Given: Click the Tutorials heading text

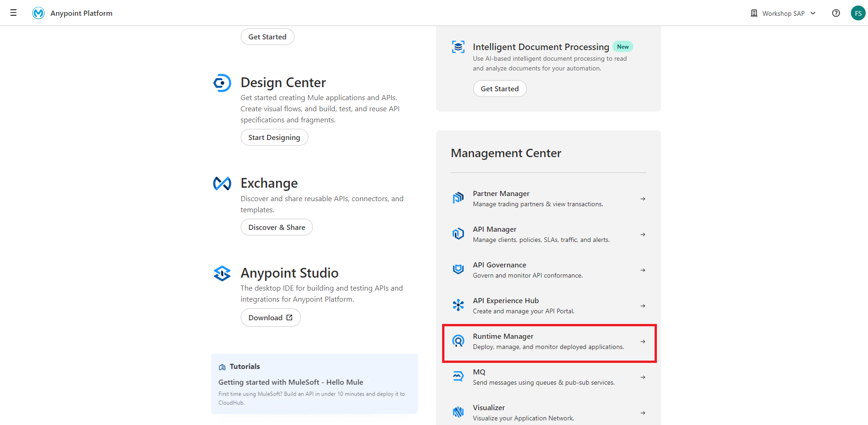Looking at the screenshot, I should pyautogui.click(x=245, y=366).
